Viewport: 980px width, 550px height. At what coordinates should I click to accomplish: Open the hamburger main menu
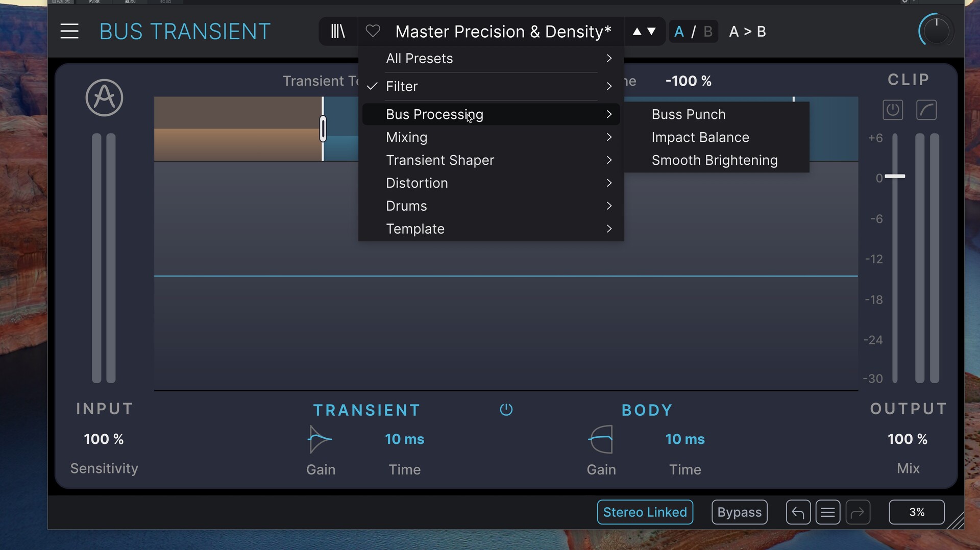pos(69,32)
